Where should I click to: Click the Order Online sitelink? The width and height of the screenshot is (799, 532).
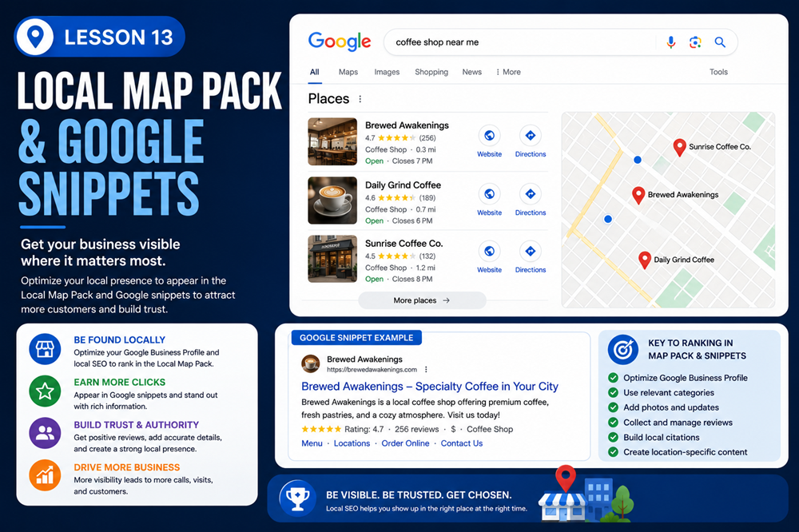pyautogui.click(x=405, y=443)
